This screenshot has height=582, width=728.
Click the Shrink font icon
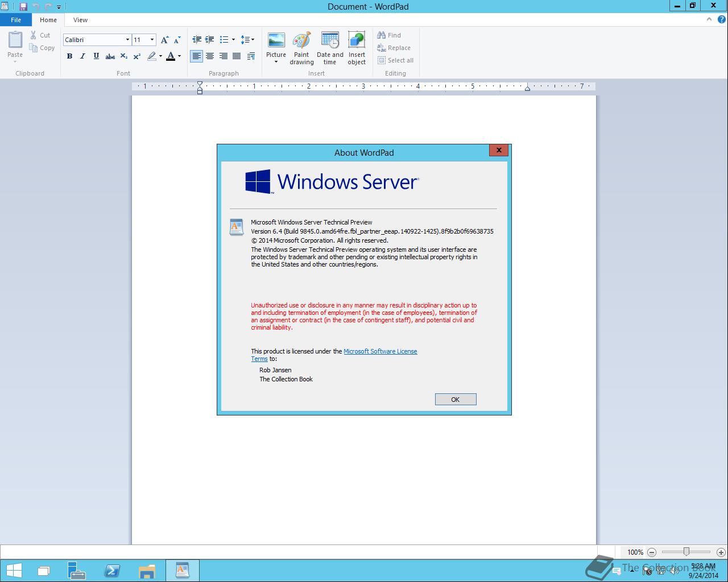coord(177,40)
